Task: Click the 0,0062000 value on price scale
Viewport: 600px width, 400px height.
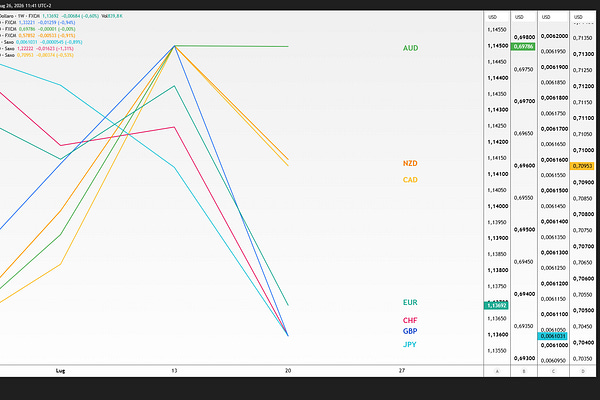Action: point(554,36)
